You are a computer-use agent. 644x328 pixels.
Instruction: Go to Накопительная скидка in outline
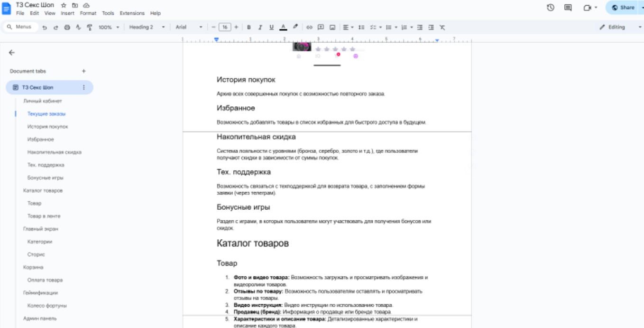54,152
